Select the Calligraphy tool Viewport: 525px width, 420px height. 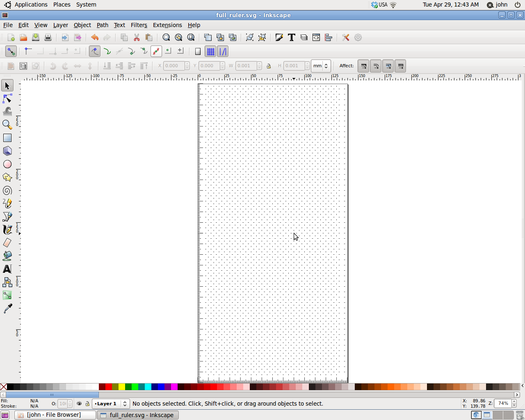point(7,230)
